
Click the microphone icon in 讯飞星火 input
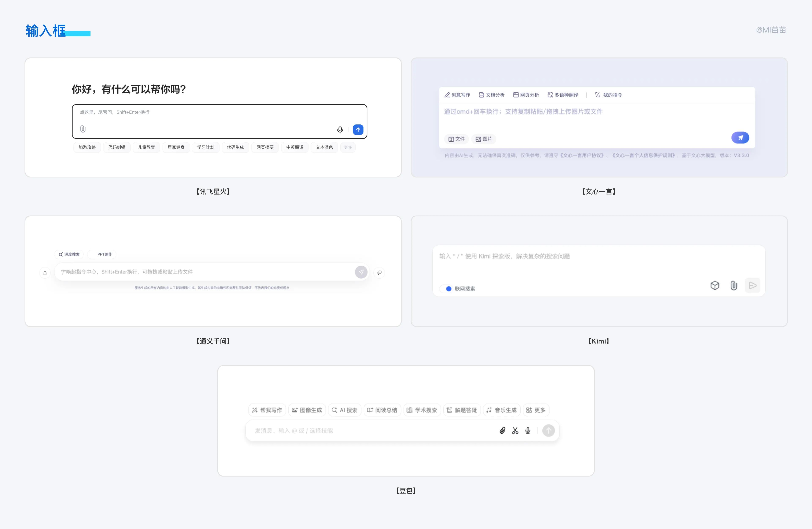point(340,130)
